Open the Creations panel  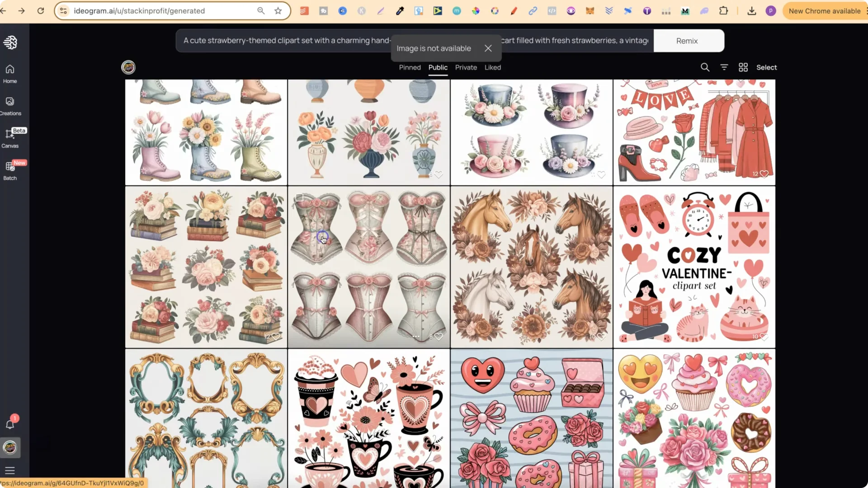pyautogui.click(x=10, y=106)
